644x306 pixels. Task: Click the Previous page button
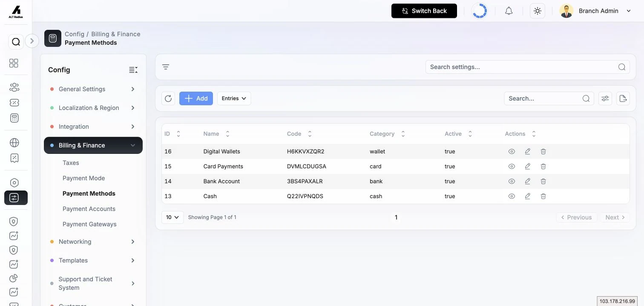[576, 217]
